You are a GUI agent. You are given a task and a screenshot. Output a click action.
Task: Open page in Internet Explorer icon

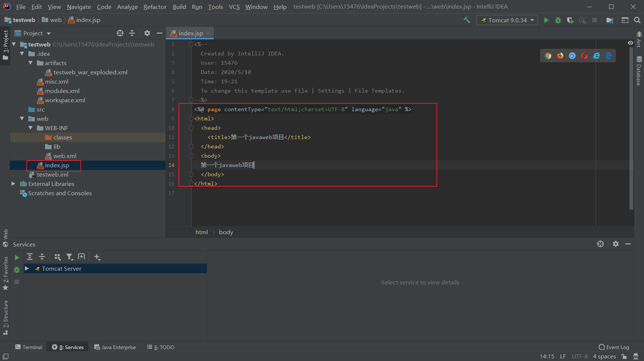pyautogui.click(x=596, y=56)
